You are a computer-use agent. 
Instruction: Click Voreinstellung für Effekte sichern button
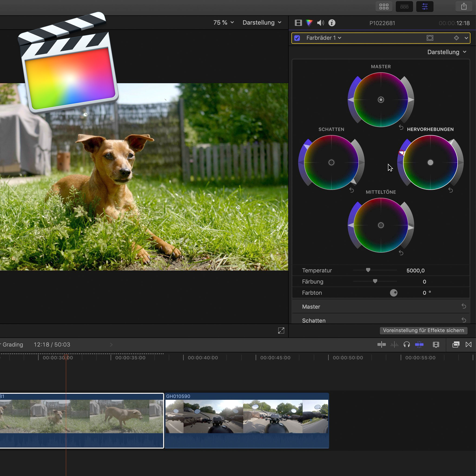(423, 331)
